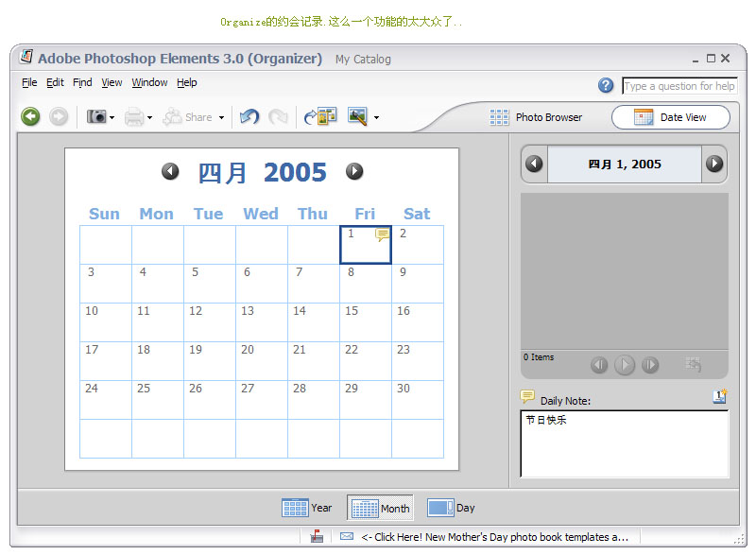Select April 2 in the calendar
Image resolution: width=756 pixels, height=555 pixels.
point(418,245)
